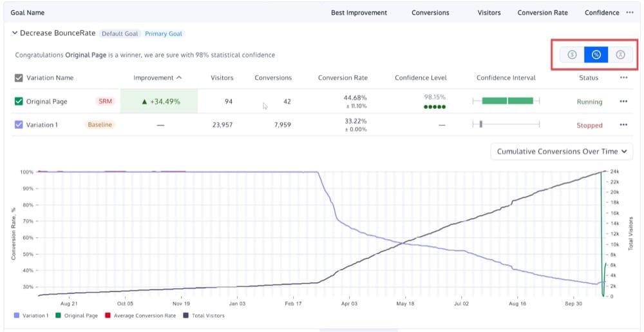Toggle Total Visitors series in chart legend
This screenshot has width=644, height=332.
204,316
